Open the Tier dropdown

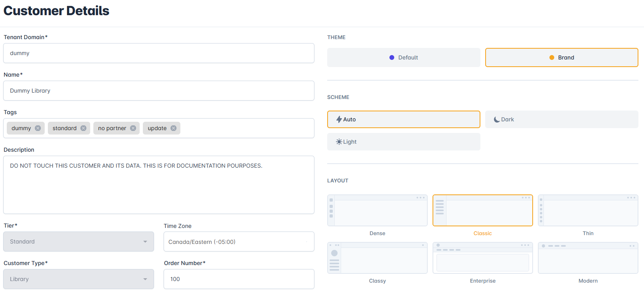[79, 242]
